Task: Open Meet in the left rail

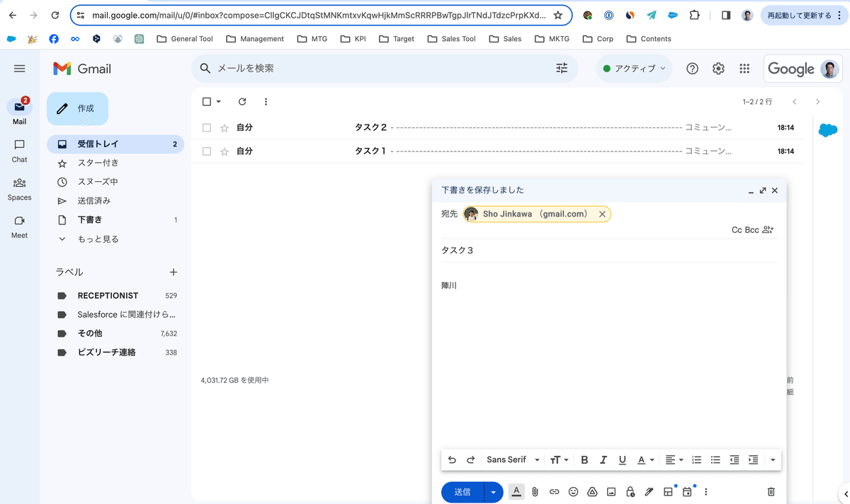Action: [x=20, y=226]
